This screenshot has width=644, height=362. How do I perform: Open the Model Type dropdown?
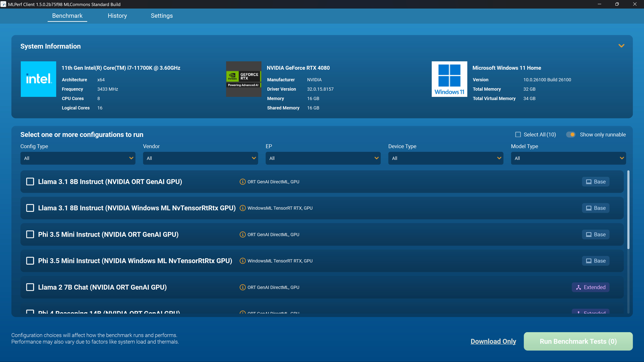(x=569, y=158)
